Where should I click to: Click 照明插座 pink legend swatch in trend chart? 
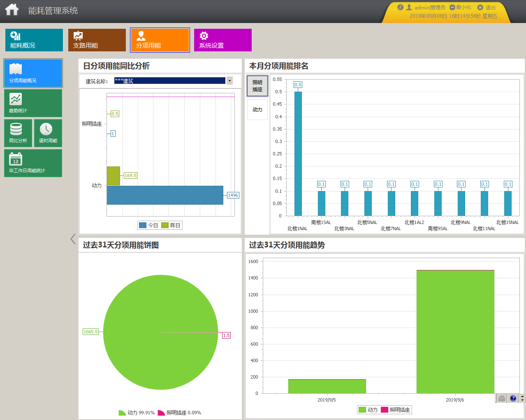385,410
